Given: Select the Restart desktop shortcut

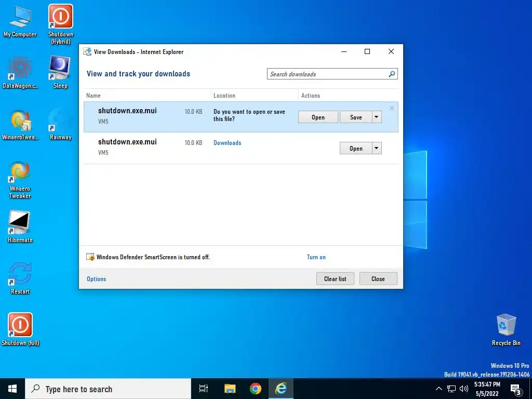Looking at the screenshot, I should pos(20,278).
